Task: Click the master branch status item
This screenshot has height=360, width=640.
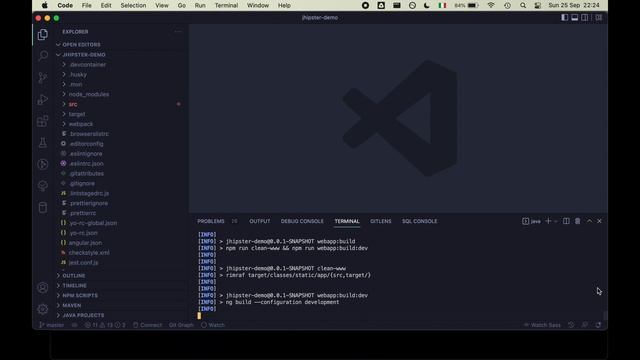Action: coord(51,325)
